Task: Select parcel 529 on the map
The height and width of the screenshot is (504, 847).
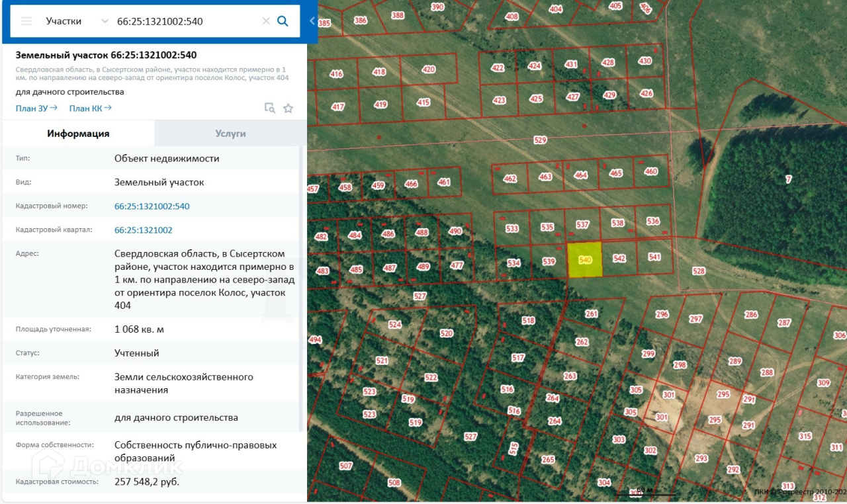Action: click(x=540, y=140)
